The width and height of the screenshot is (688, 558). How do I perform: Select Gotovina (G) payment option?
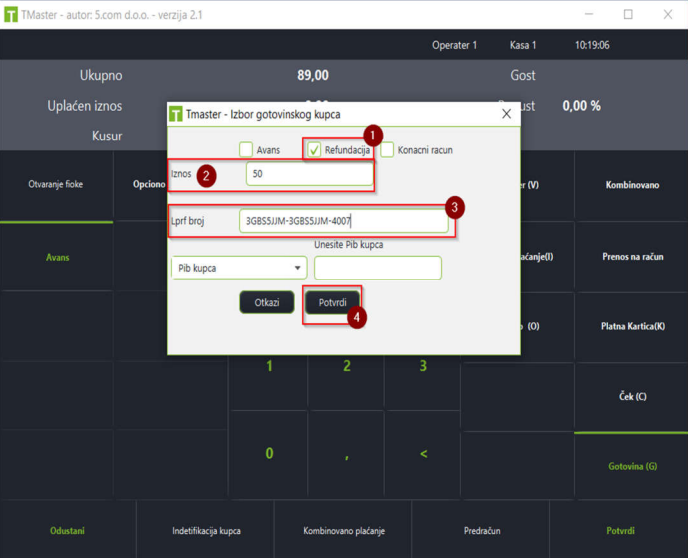tap(632, 466)
